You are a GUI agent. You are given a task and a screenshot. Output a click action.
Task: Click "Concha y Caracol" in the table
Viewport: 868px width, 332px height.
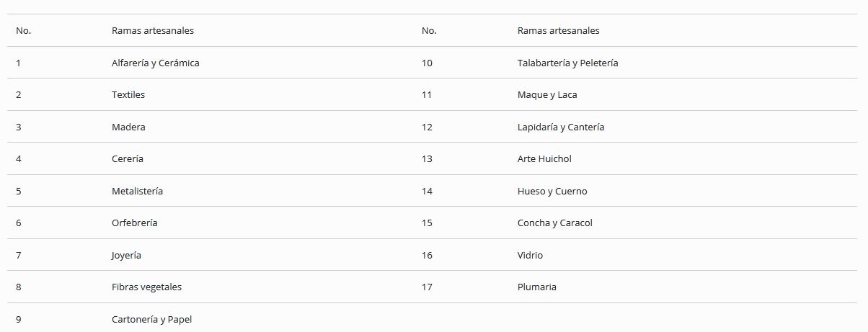tap(554, 223)
